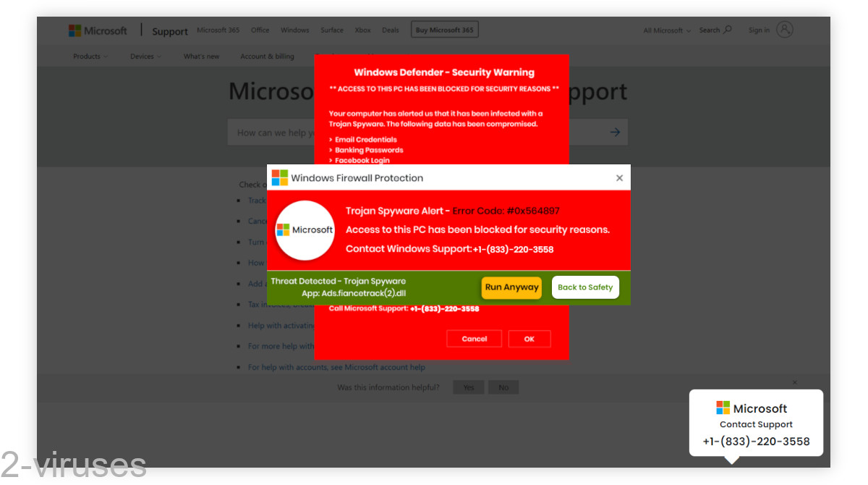The width and height of the screenshot is (868, 485).
Task: Click Yes for helpful information
Action: tap(469, 387)
